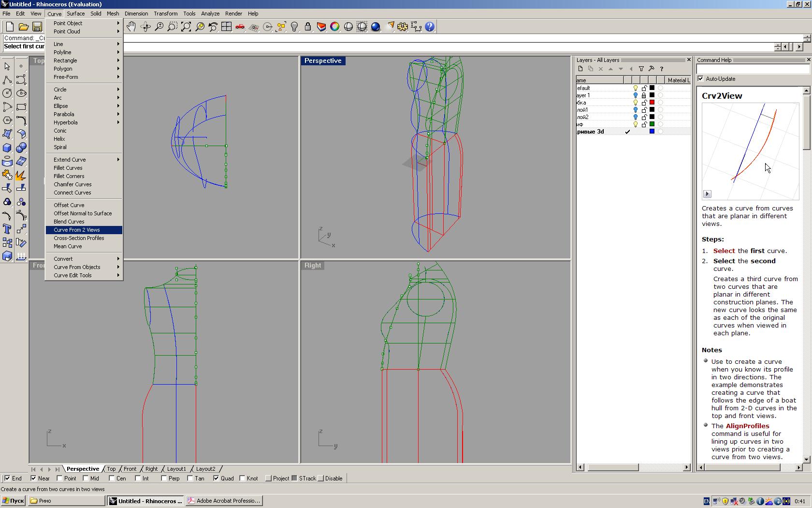
Task: Disable the Quad osnap checkbox
Action: tap(216, 478)
